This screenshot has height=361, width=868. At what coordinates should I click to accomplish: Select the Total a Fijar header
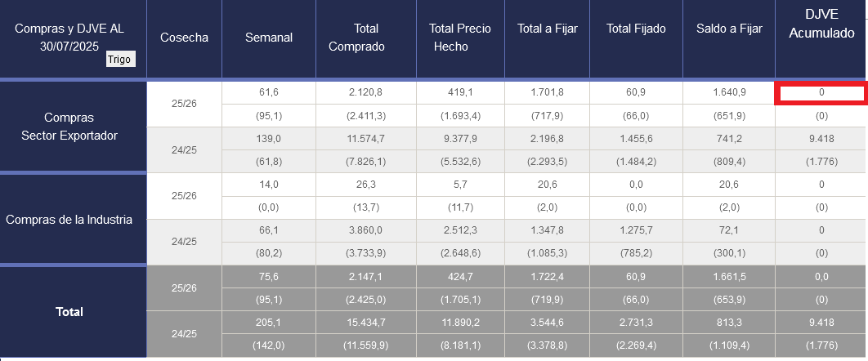click(x=548, y=29)
